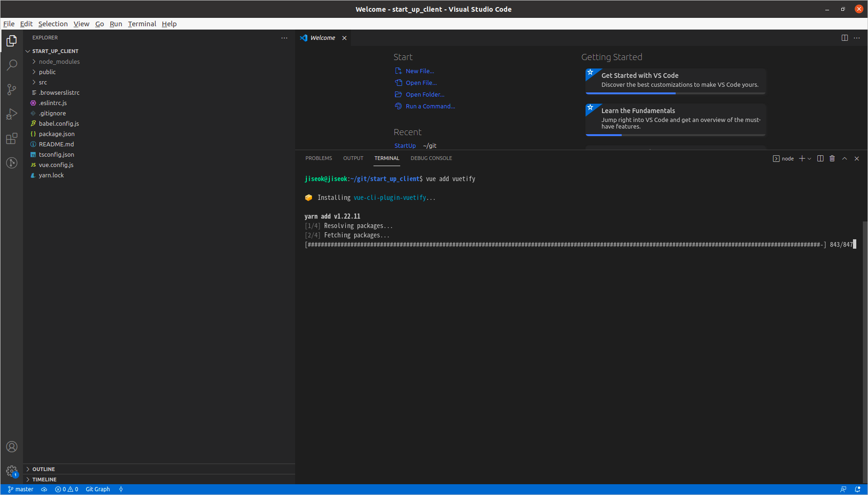The width and height of the screenshot is (868, 495).
Task: Expand the node_modules folder
Action: pos(159,61)
